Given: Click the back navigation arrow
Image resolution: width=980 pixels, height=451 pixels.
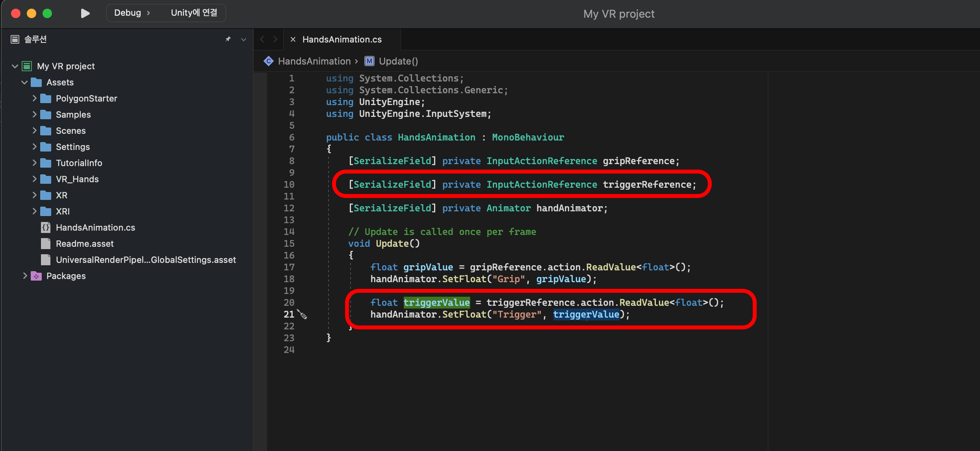Looking at the screenshot, I should click(262, 39).
